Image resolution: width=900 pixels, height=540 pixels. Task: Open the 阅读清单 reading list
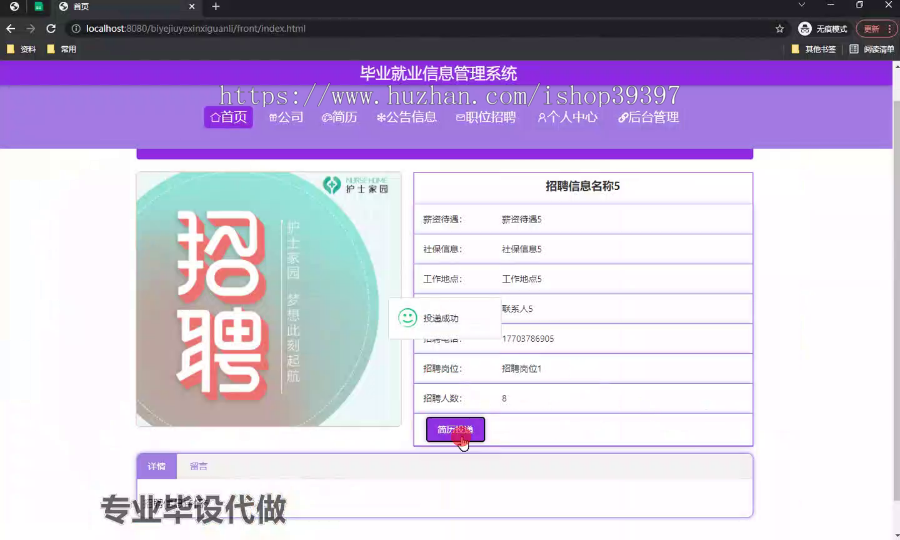pos(871,49)
